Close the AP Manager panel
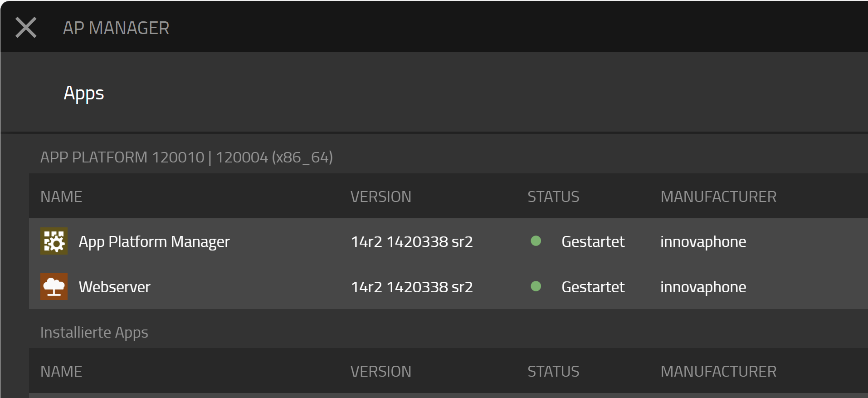This screenshot has width=868, height=398. pos(26,28)
